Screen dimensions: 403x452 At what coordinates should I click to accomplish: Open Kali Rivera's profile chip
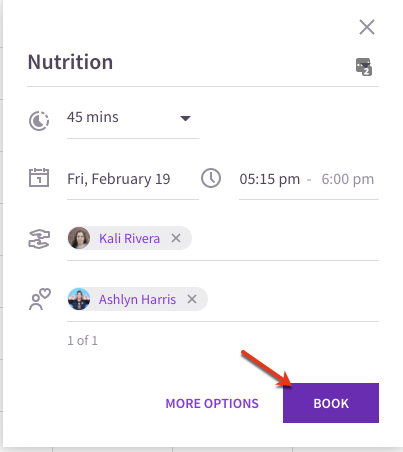[129, 238]
